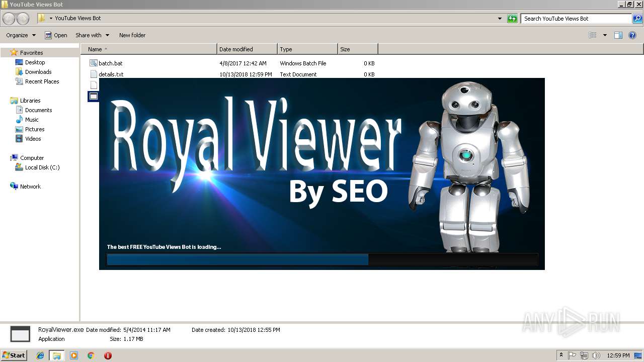
Task: Click red stop icon in taskbar
Action: tap(108, 355)
